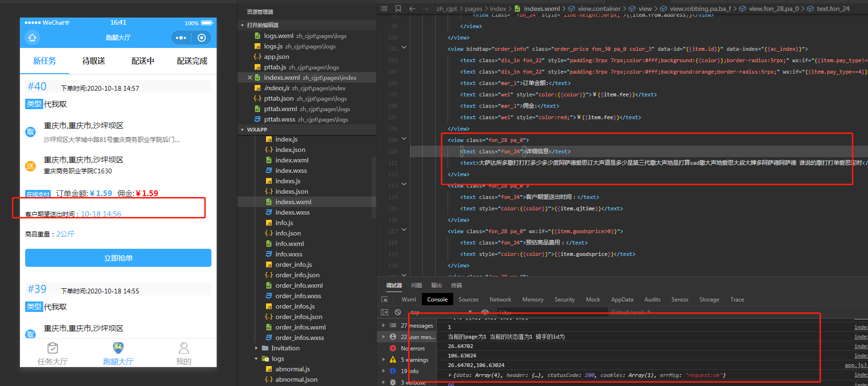Expand the logged data object in console

pos(450,375)
